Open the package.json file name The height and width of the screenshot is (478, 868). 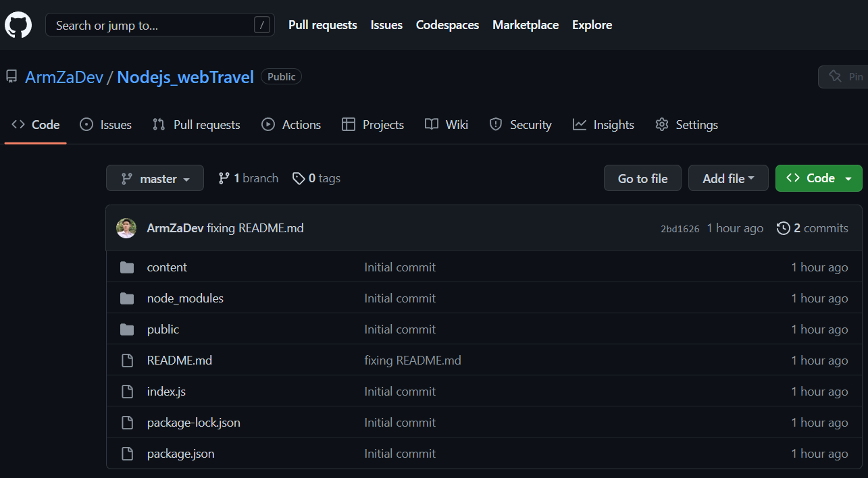181,454
